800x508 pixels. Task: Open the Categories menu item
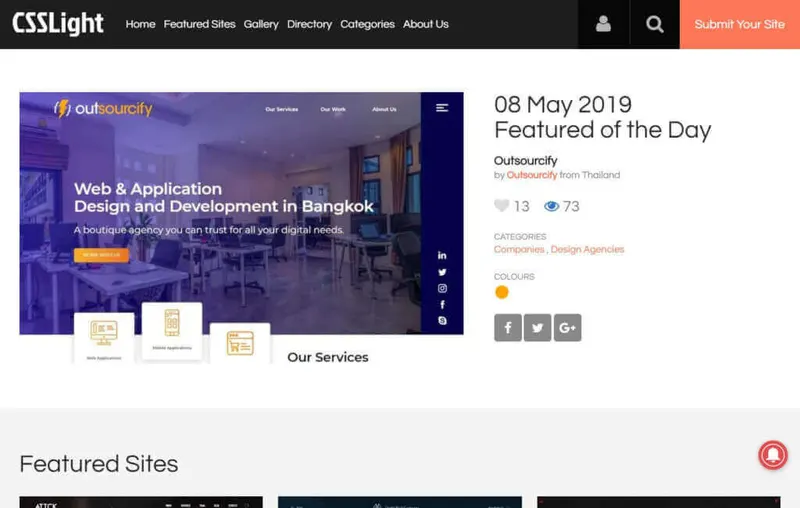coord(367,24)
